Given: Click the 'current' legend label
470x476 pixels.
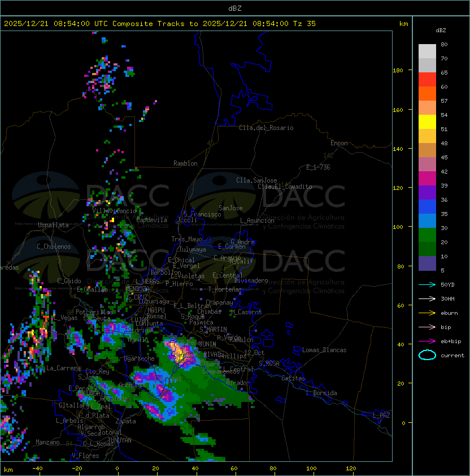Looking at the screenshot, I should [x=452, y=356].
